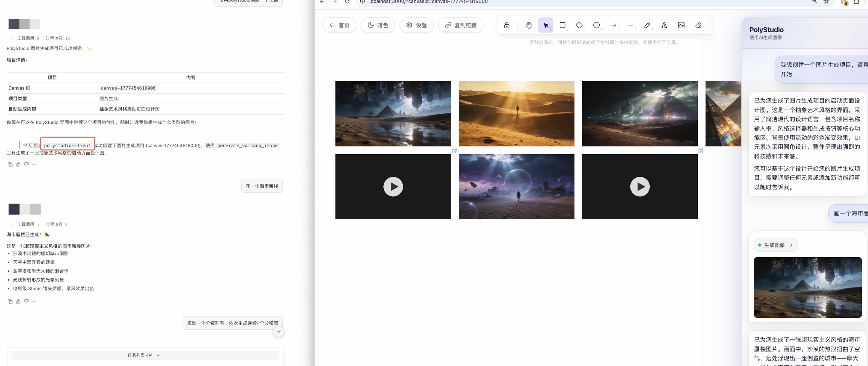Select the Line drawing tool

[x=630, y=25]
